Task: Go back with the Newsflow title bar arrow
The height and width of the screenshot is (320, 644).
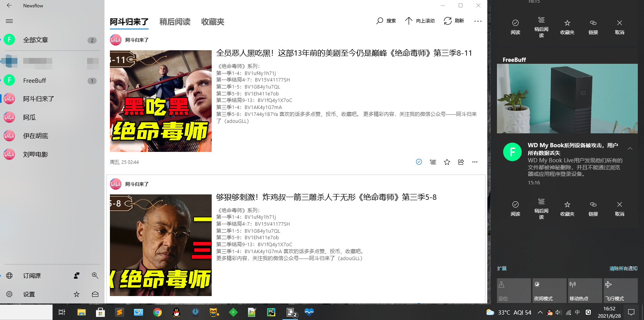Action: [x=9, y=5]
